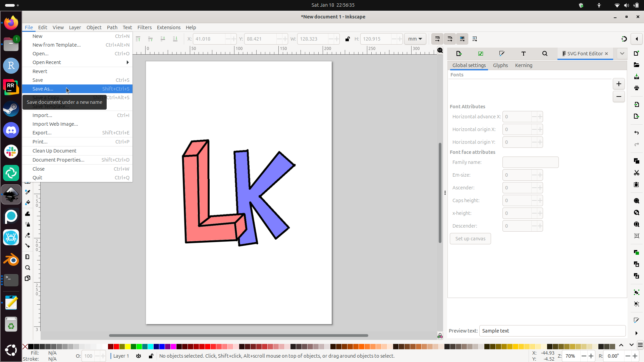Click the Set up canvas button
The image size is (644, 362).
pos(470,239)
